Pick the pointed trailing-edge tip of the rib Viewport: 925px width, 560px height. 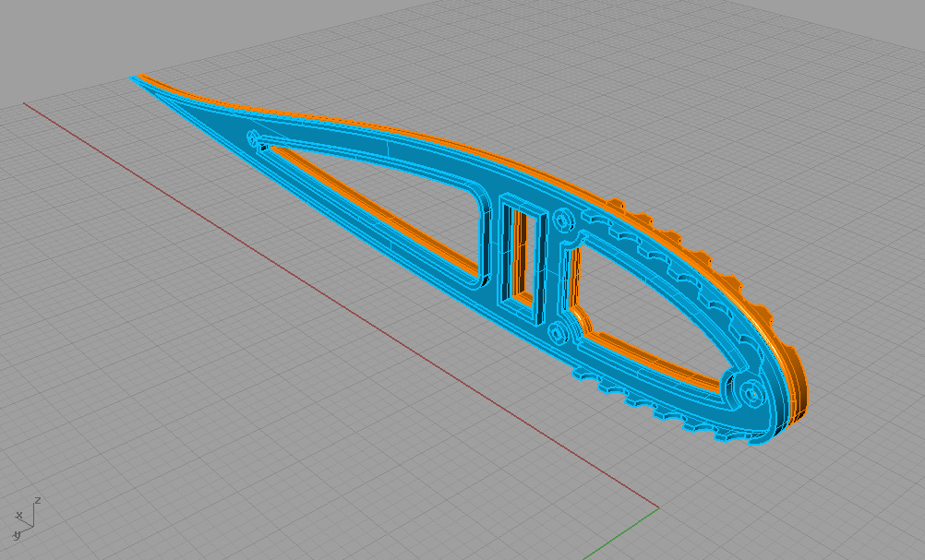(x=137, y=77)
